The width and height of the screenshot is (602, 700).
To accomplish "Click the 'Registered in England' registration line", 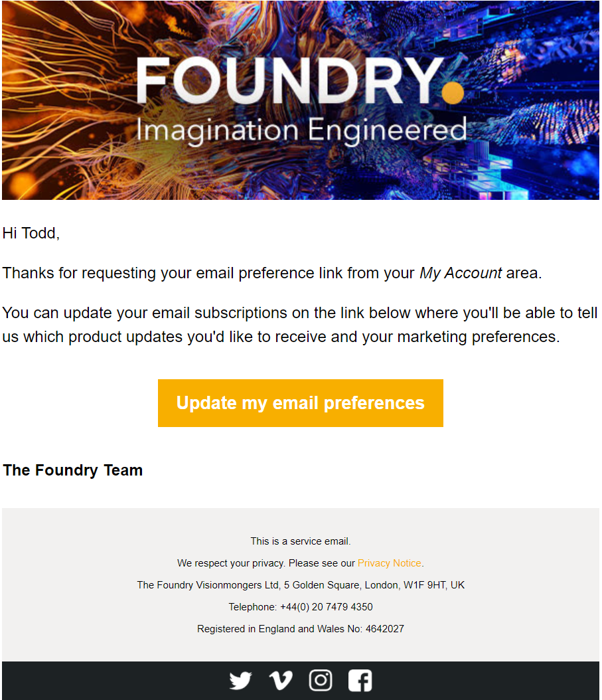I will coord(300,628).
